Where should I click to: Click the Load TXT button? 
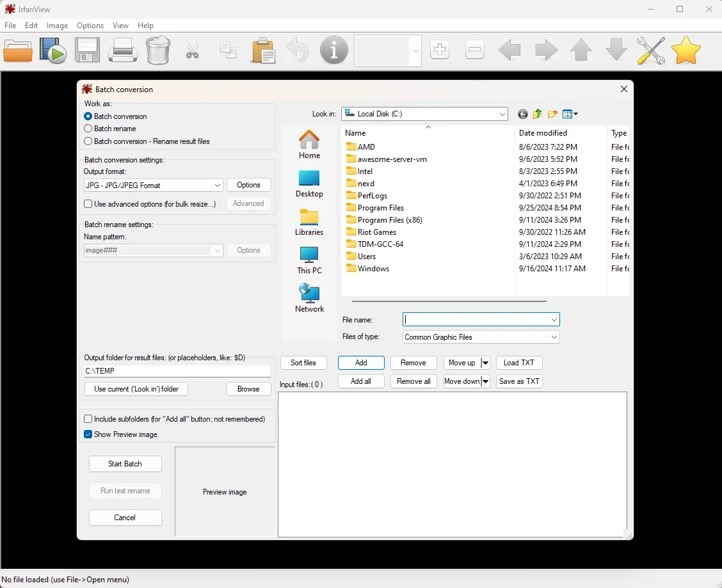(x=519, y=363)
